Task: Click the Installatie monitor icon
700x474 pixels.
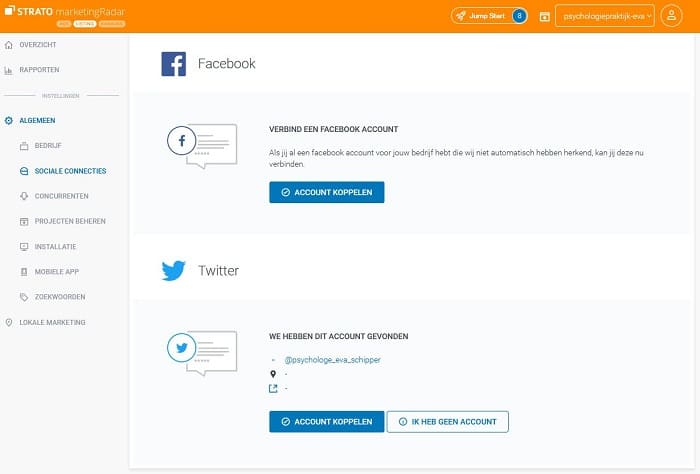Action: [x=24, y=246]
